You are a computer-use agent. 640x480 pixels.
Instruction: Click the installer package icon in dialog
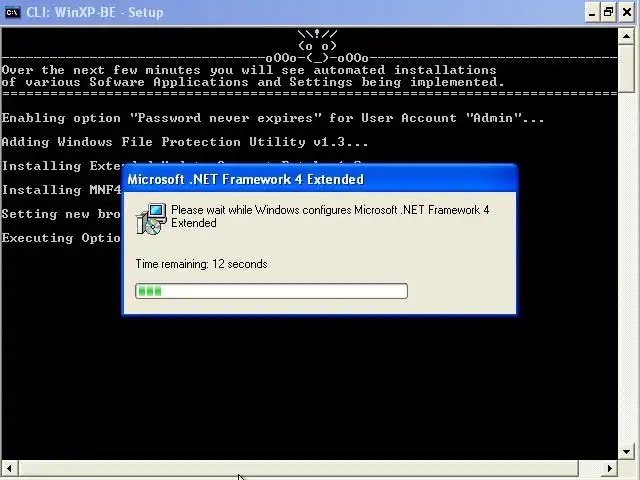coord(151,219)
